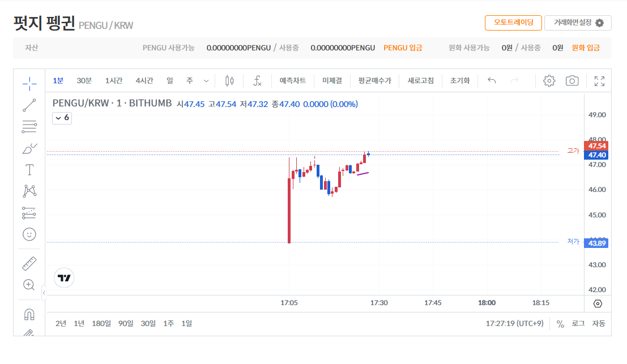This screenshot has height=364, width=627.
Task: Select the text annotation tool
Action: point(29,170)
